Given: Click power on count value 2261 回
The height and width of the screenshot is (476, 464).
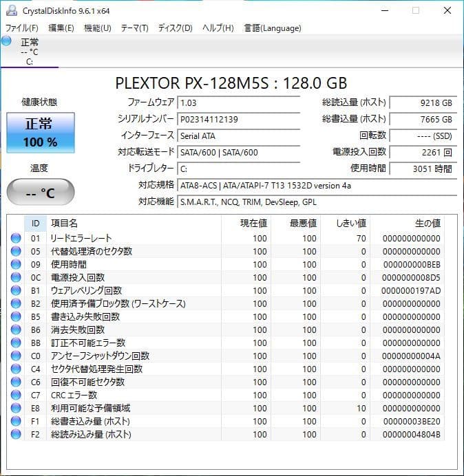Looking at the screenshot, I should coord(423,152).
